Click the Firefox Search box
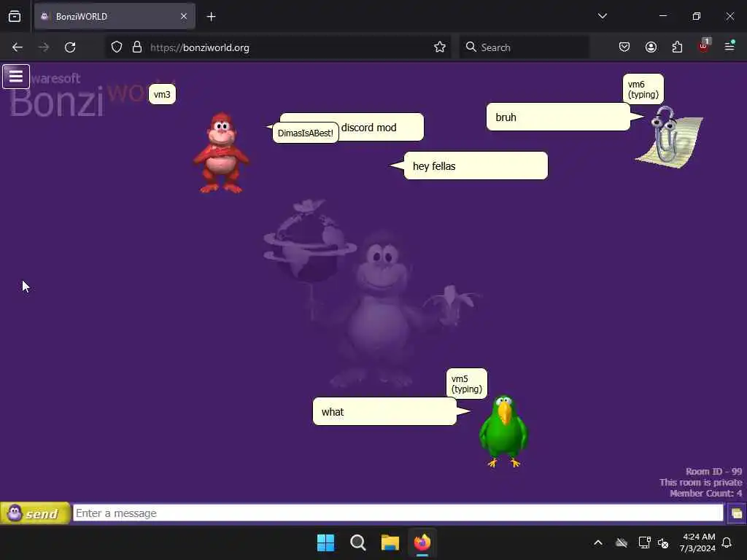This screenshot has height=560, width=747. tap(524, 47)
